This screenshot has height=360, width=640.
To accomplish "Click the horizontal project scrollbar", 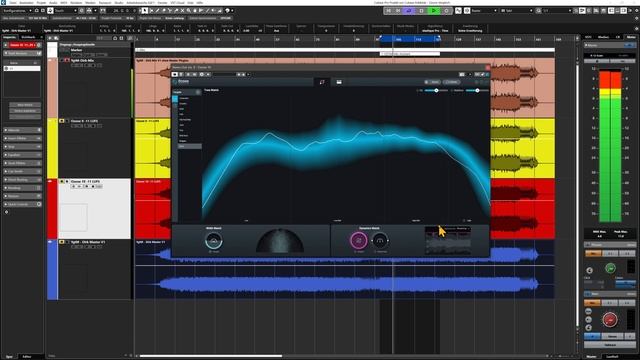I will (210, 356).
